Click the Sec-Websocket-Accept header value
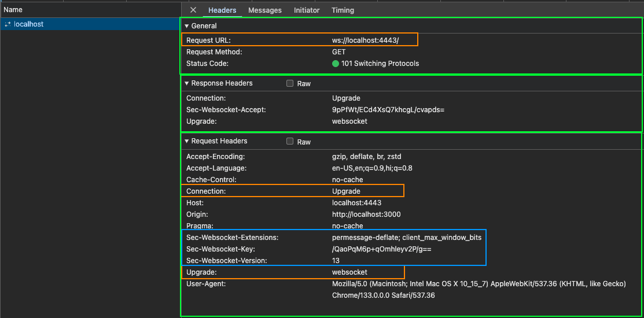Screen dimensions: 644x318 click(388, 110)
